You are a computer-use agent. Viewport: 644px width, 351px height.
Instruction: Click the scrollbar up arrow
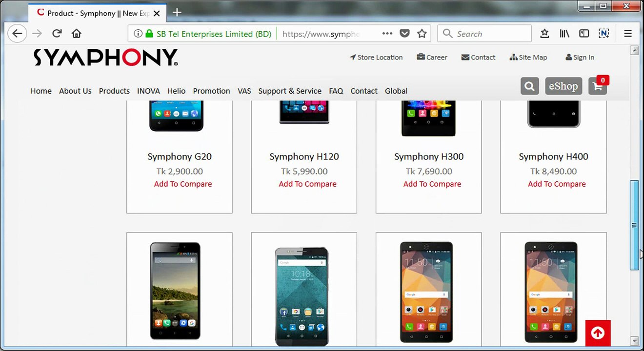tap(634, 50)
